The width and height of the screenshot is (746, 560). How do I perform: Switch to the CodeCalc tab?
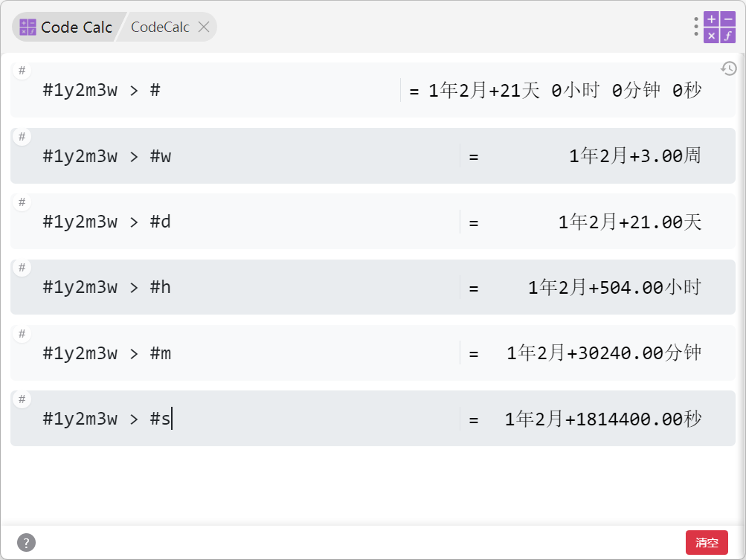160,27
